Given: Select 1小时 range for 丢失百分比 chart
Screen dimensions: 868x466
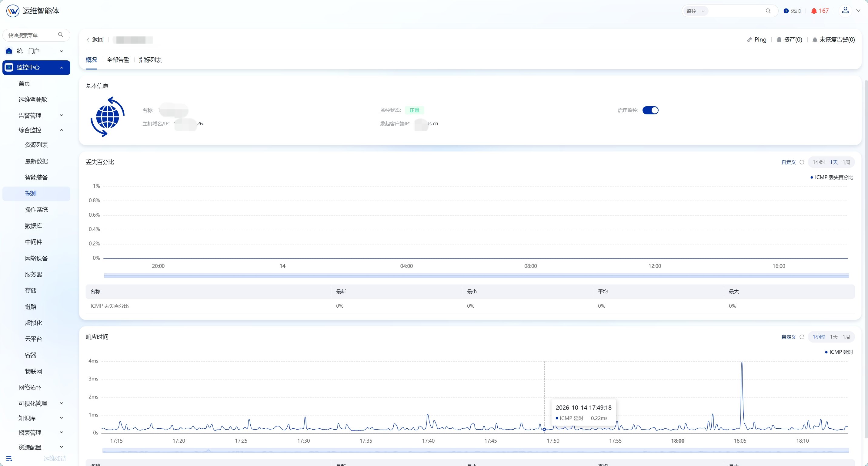Looking at the screenshot, I should click(x=819, y=162).
